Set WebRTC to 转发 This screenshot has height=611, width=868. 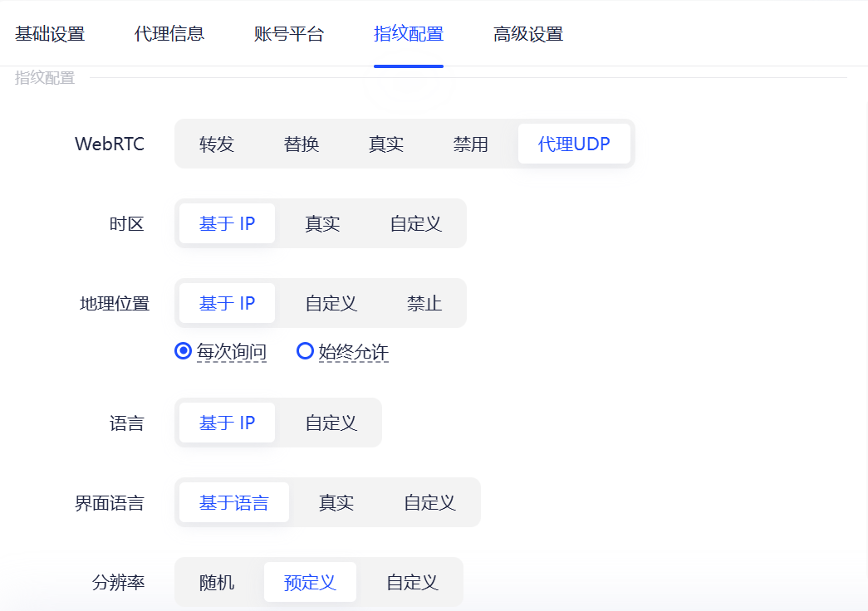(x=217, y=144)
